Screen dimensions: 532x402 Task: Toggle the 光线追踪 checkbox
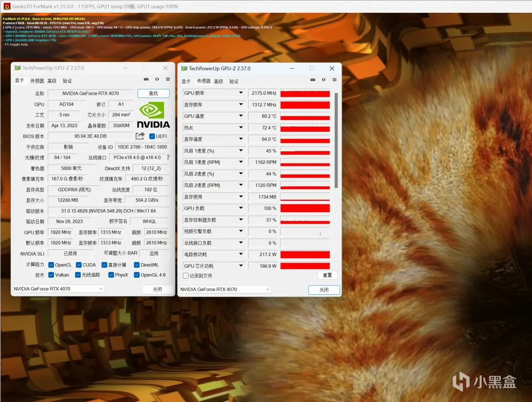[x=78, y=275]
